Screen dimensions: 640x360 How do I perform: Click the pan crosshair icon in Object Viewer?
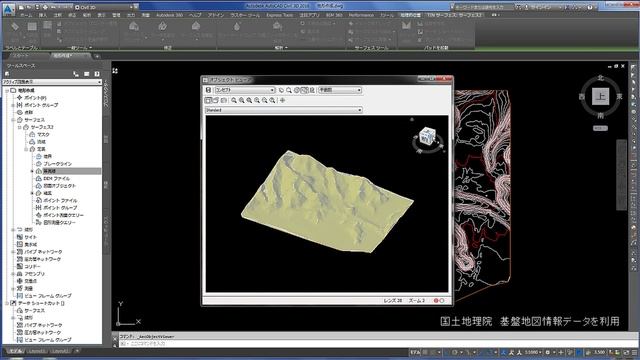click(x=282, y=100)
